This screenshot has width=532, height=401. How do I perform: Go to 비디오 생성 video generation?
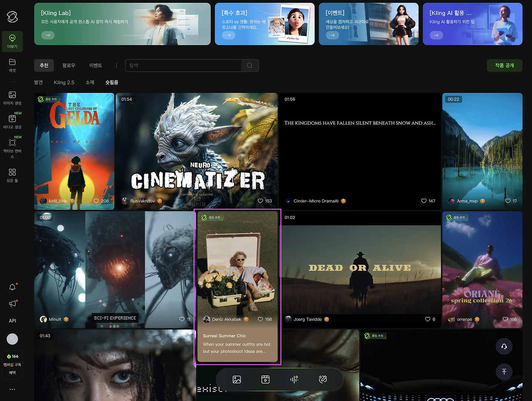point(12,122)
